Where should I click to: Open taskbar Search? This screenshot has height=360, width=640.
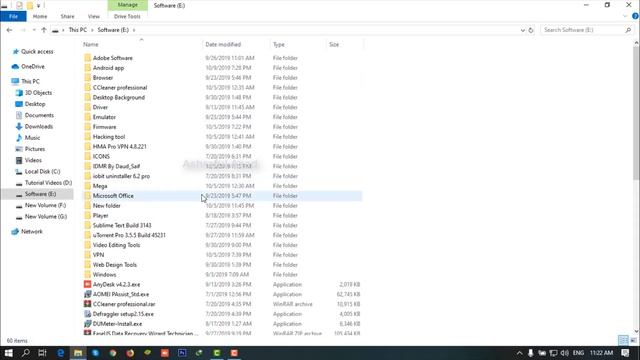(x=25, y=353)
